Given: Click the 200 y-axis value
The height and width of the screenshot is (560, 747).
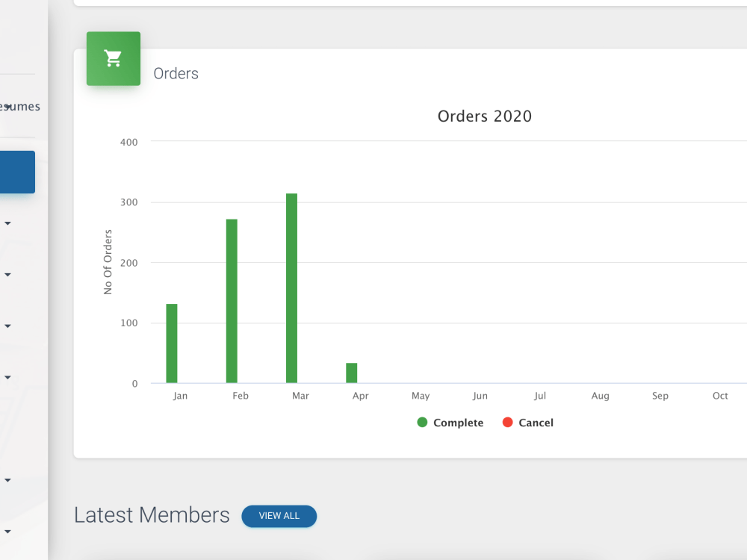Looking at the screenshot, I should (128, 263).
